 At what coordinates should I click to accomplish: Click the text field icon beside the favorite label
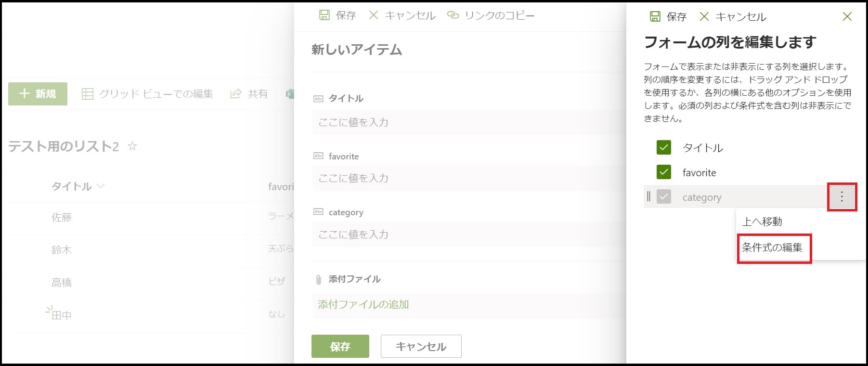pos(318,156)
